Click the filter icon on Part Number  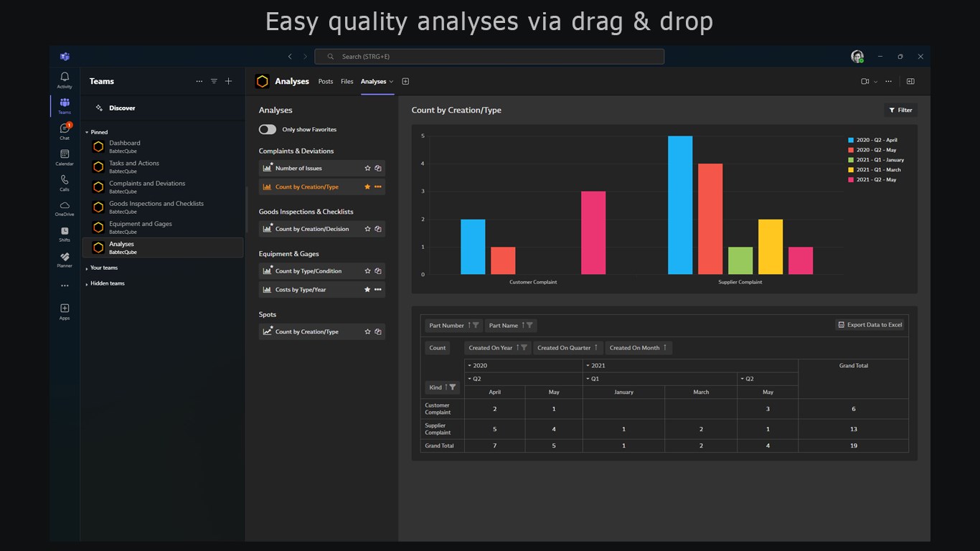[x=476, y=326]
